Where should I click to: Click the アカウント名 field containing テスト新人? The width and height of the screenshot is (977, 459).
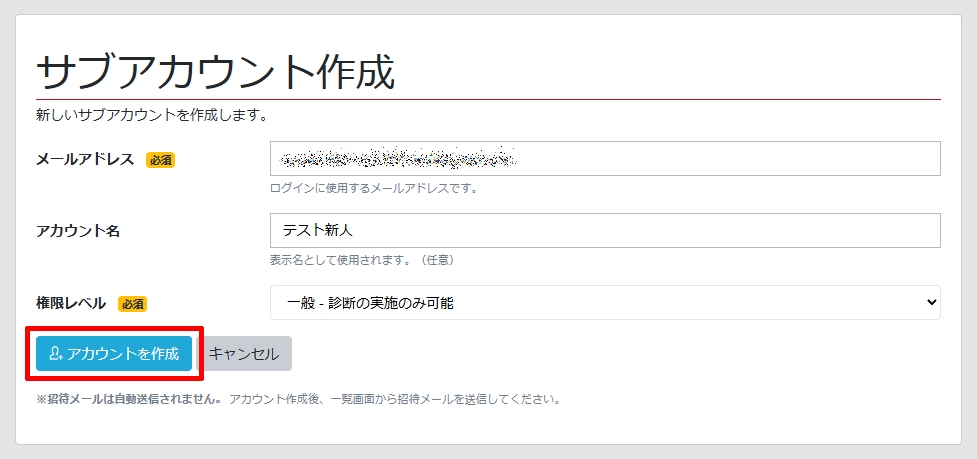click(x=604, y=230)
